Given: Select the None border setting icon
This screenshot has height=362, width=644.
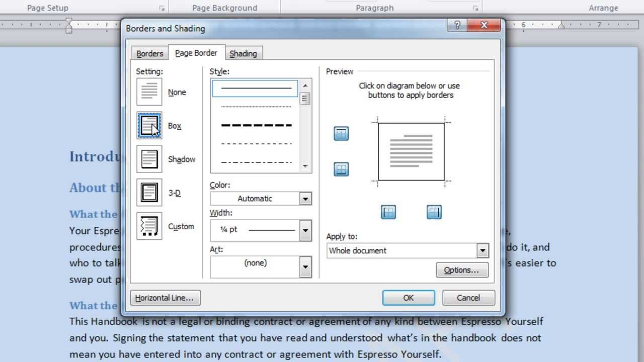Looking at the screenshot, I should point(149,92).
